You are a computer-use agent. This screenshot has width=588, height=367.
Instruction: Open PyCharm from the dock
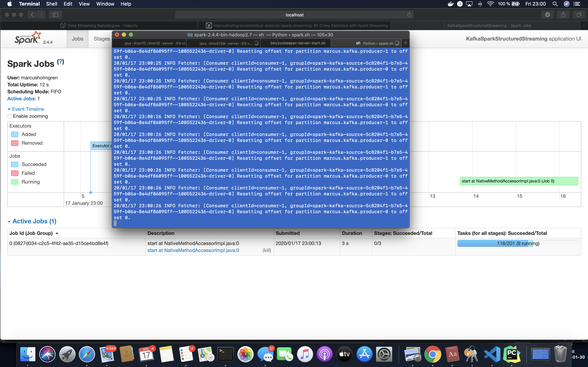point(512,354)
